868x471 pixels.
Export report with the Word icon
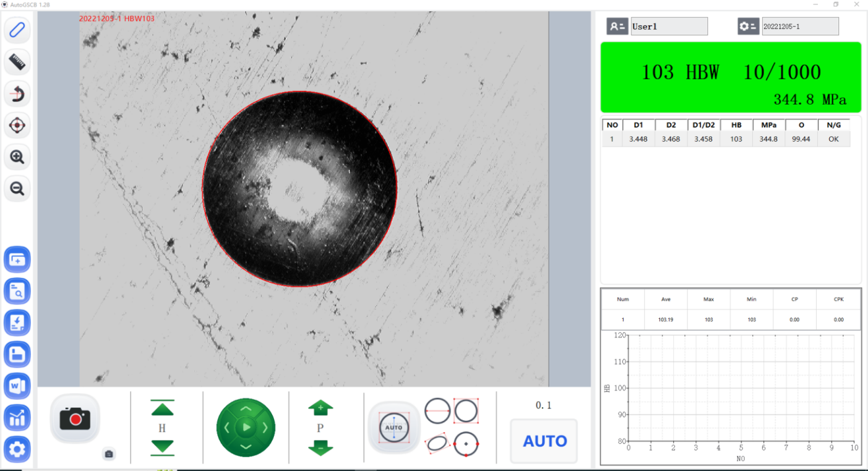[x=17, y=386]
